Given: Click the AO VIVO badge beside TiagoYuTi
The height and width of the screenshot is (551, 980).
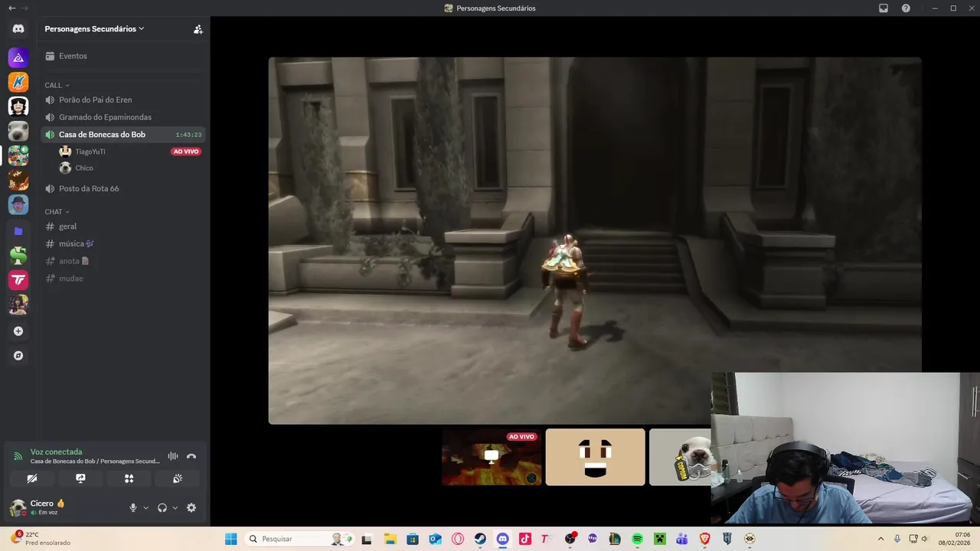Looking at the screenshot, I should click(x=186, y=152).
